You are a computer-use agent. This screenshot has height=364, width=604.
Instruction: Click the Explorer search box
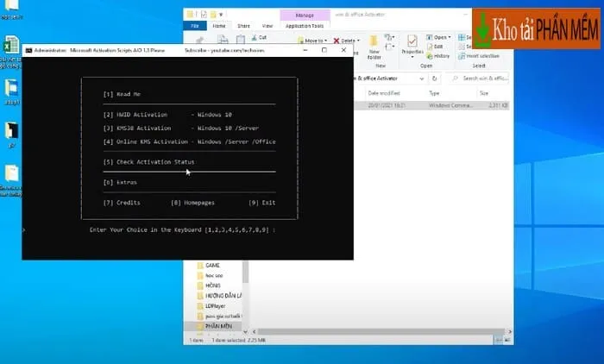click(480, 78)
